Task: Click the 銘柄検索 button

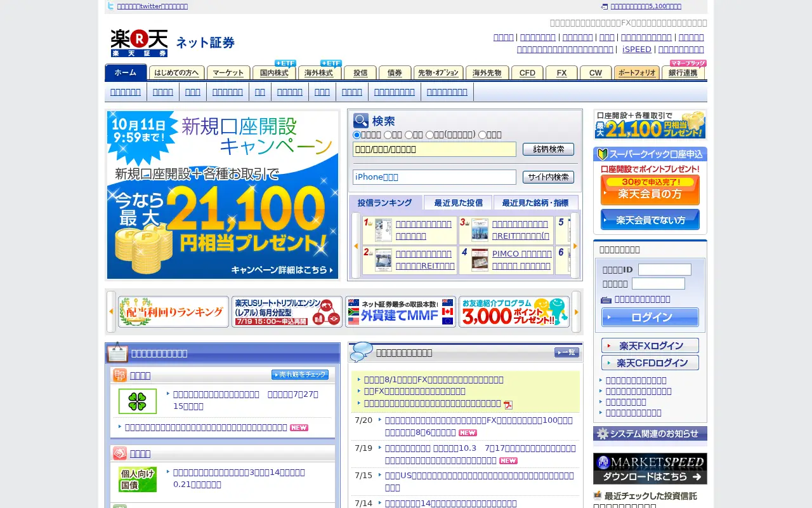Action: coord(548,149)
